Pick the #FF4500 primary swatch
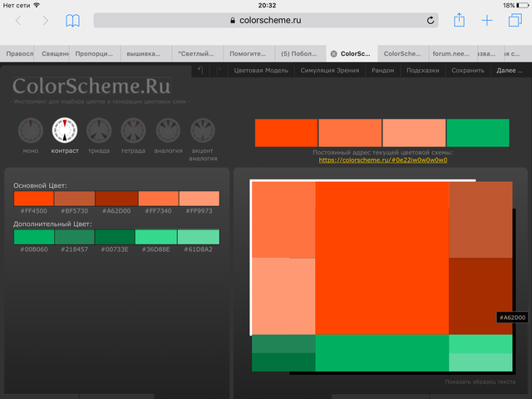 click(x=33, y=199)
